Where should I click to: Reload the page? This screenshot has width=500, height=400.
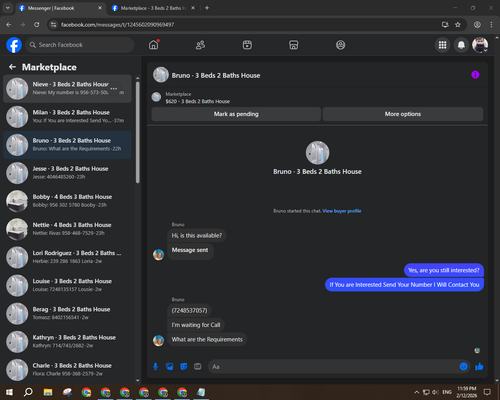pyautogui.click(x=37, y=25)
